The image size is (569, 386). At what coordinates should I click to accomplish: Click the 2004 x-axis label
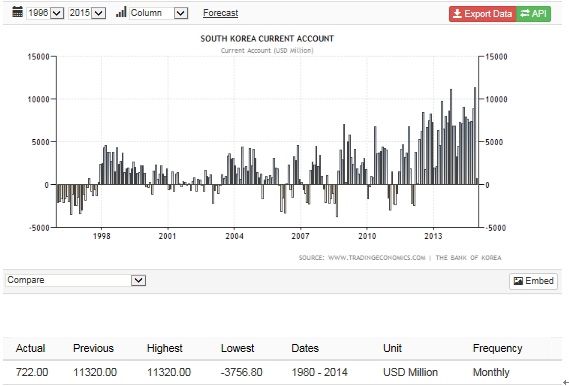point(234,236)
